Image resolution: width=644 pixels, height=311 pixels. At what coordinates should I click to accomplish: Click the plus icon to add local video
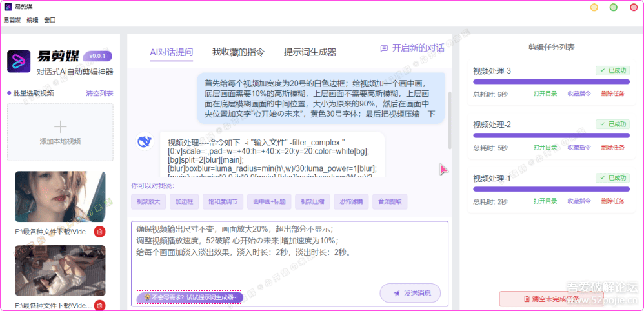pyautogui.click(x=61, y=127)
